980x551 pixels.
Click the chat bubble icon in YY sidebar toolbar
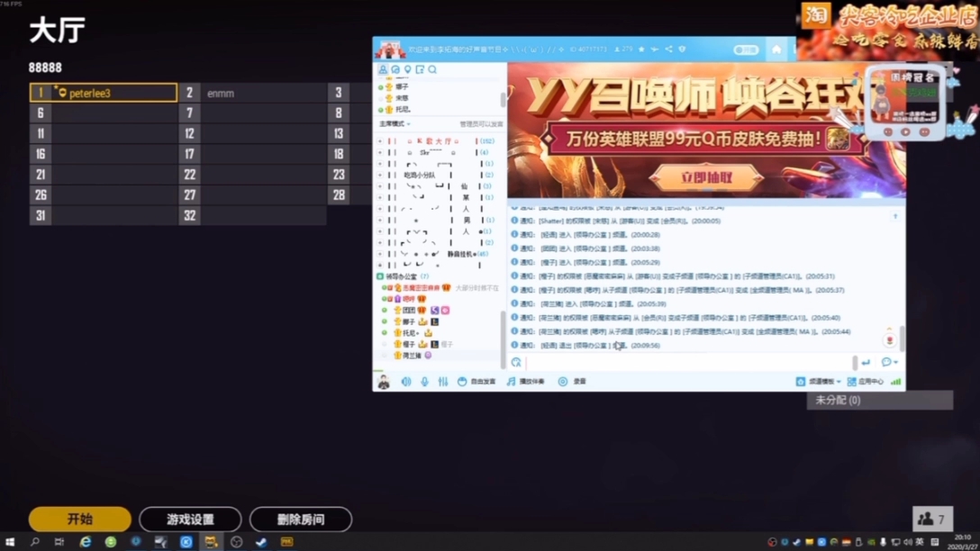click(x=395, y=69)
